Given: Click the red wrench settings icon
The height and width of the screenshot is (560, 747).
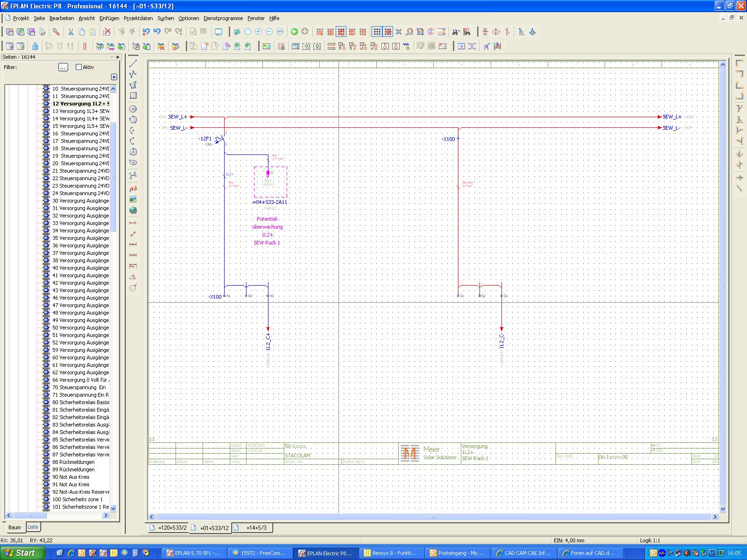Looking at the screenshot, I should [56, 32].
